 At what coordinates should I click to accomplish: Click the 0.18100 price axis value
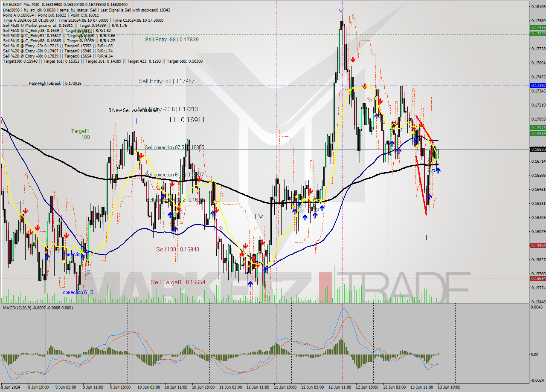tap(538, 6)
